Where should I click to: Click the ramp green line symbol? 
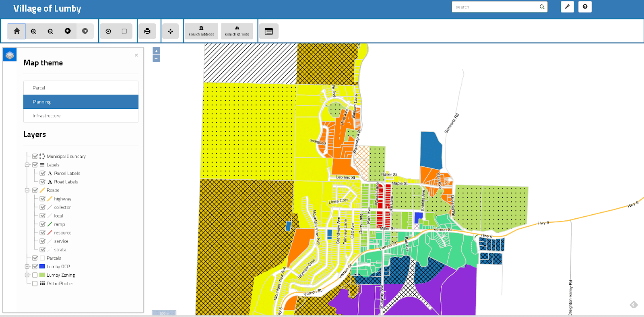pyautogui.click(x=50, y=224)
